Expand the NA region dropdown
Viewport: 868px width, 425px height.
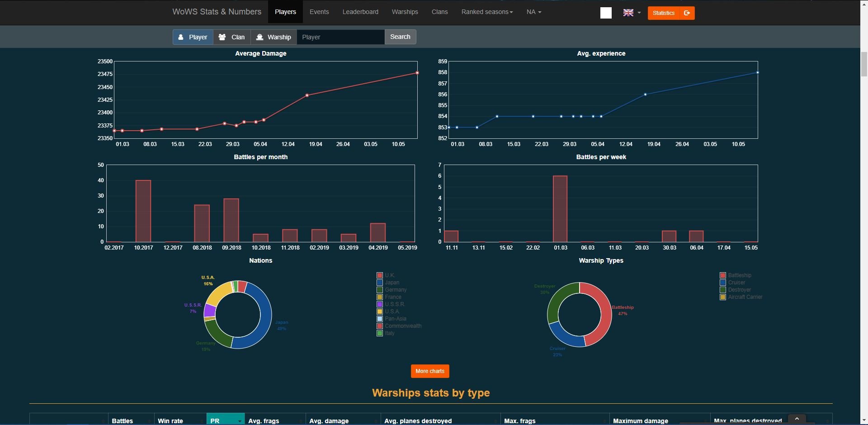click(x=533, y=12)
